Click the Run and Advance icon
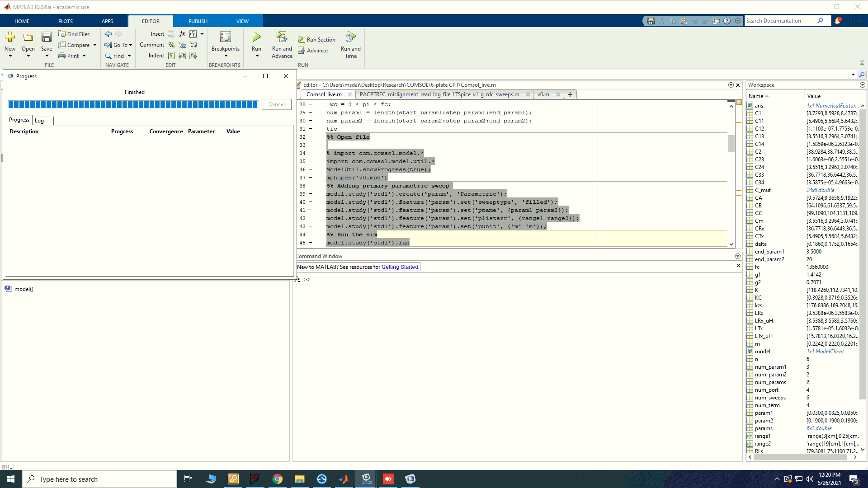The height and width of the screenshot is (488, 868). coord(282,37)
